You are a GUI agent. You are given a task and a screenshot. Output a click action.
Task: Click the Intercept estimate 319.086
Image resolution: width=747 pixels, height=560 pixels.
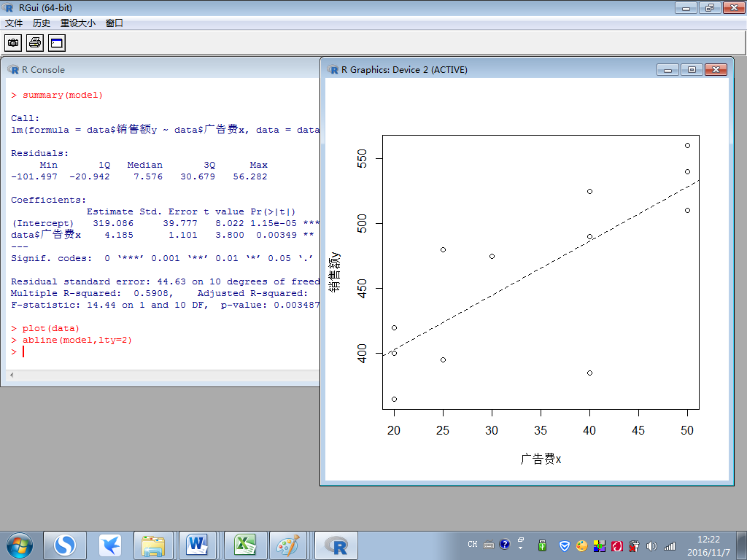(x=113, y=223)
